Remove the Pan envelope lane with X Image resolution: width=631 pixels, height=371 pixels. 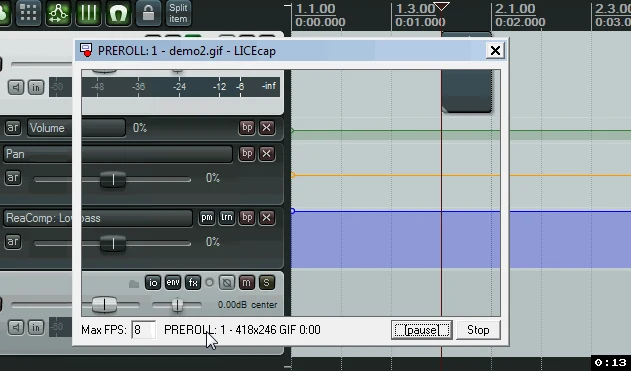coord(266,153)
